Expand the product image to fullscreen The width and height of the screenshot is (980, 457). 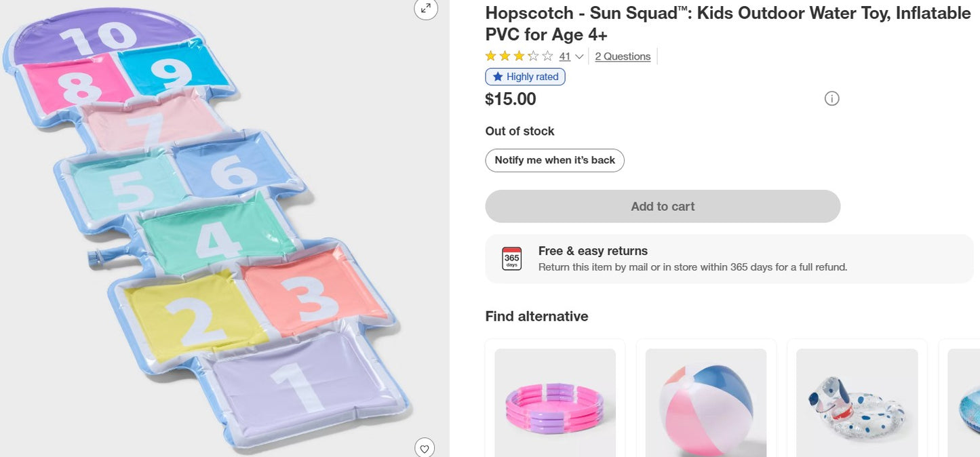coord(425,9)
